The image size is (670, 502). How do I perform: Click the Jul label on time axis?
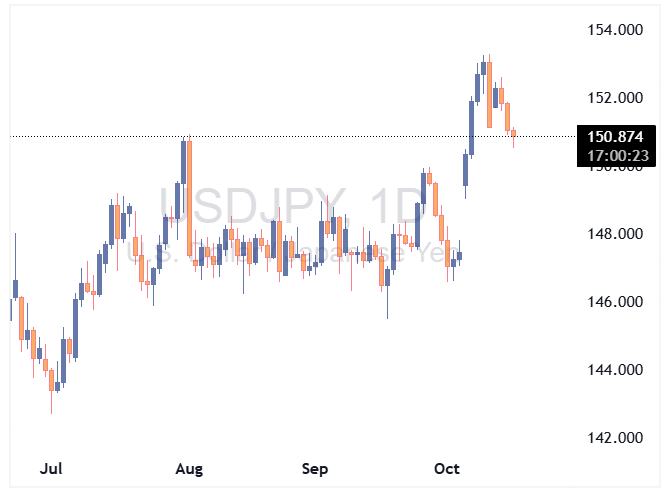pyautogui.click(x=51, y=468)
